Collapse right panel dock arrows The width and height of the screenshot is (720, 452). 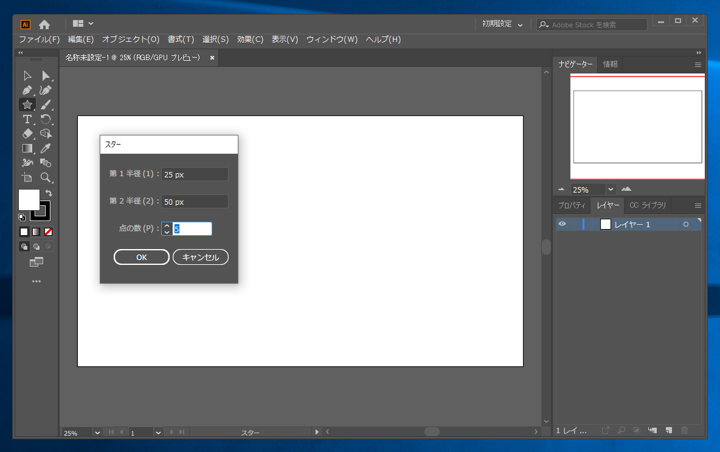coord(699,52)
